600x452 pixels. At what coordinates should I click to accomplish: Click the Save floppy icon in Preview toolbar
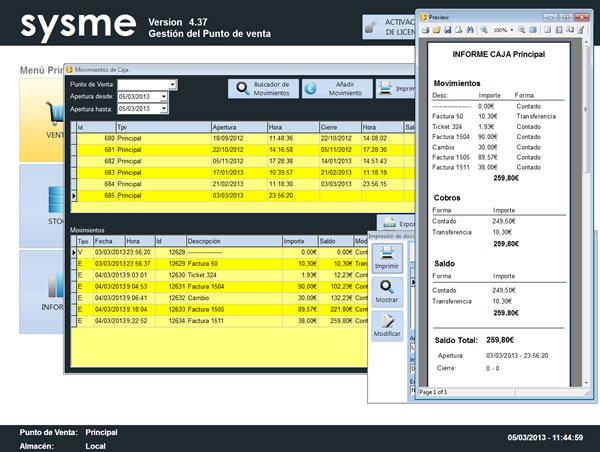tap(448, 30)
